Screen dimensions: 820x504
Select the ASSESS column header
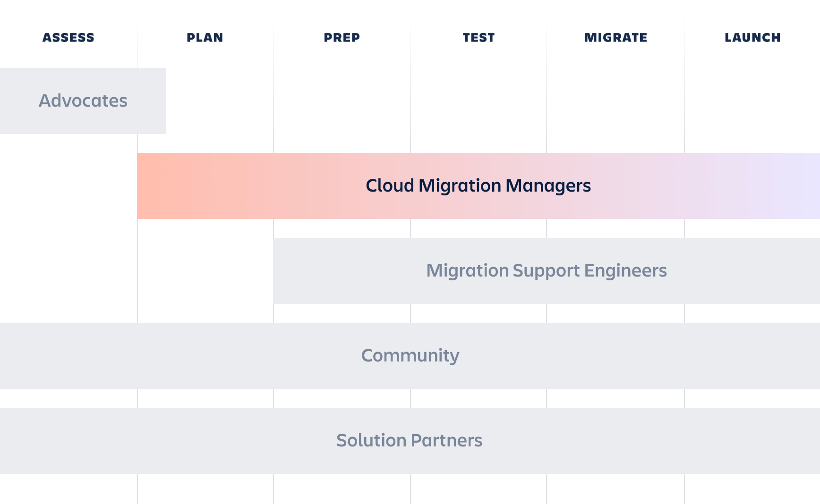point(68,38)
